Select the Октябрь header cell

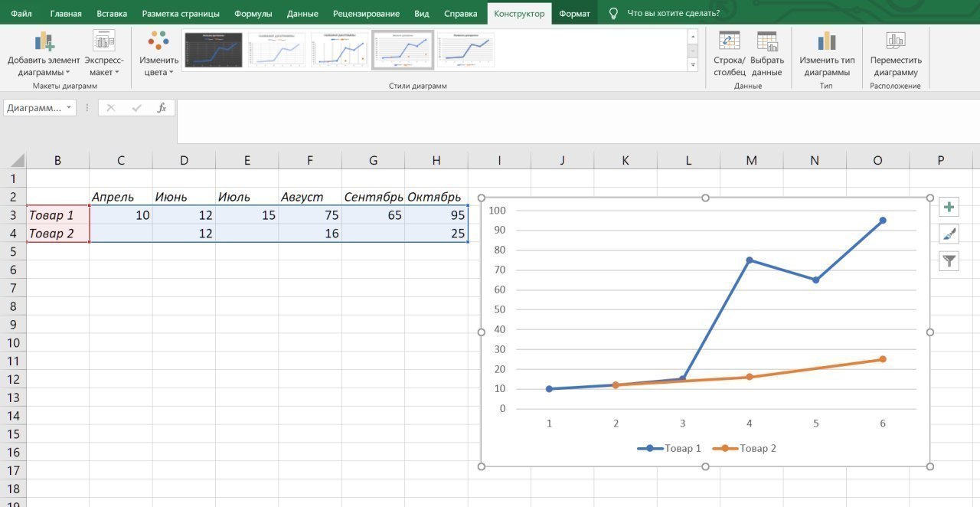coord(436,197)
